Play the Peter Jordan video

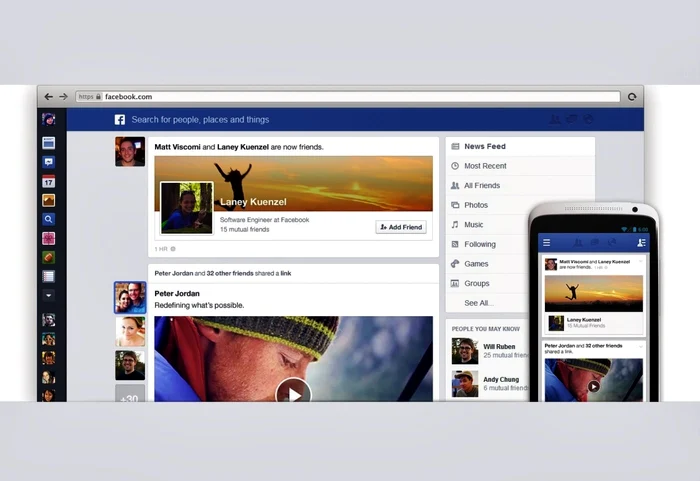(293, 391)
